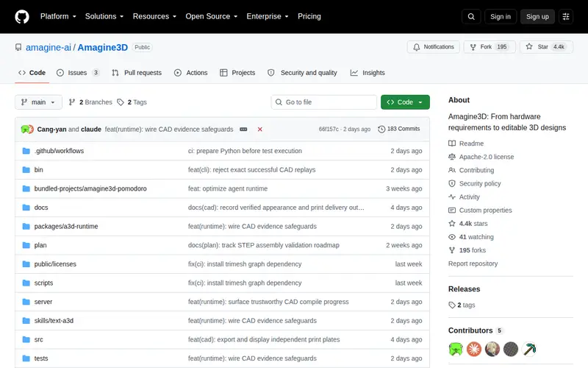Expand the Platform menu
This screenshot has width=588, height=368.
[x=58, y=16]
